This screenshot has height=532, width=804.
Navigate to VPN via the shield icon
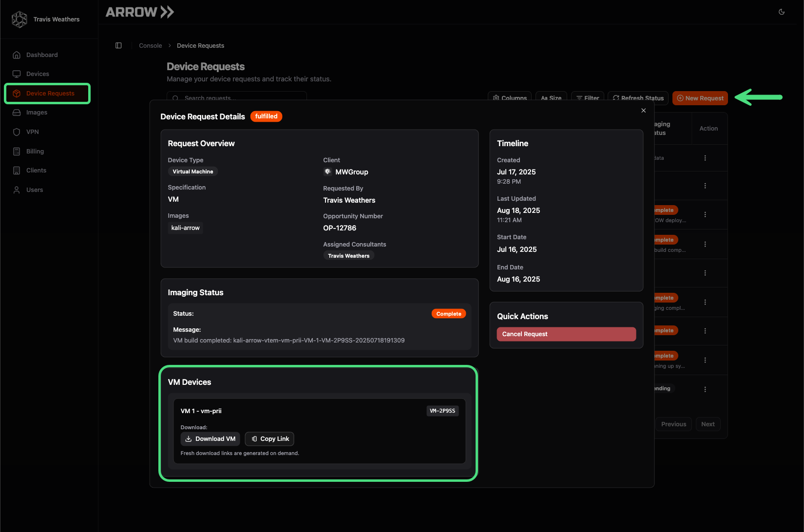(32, 132)
